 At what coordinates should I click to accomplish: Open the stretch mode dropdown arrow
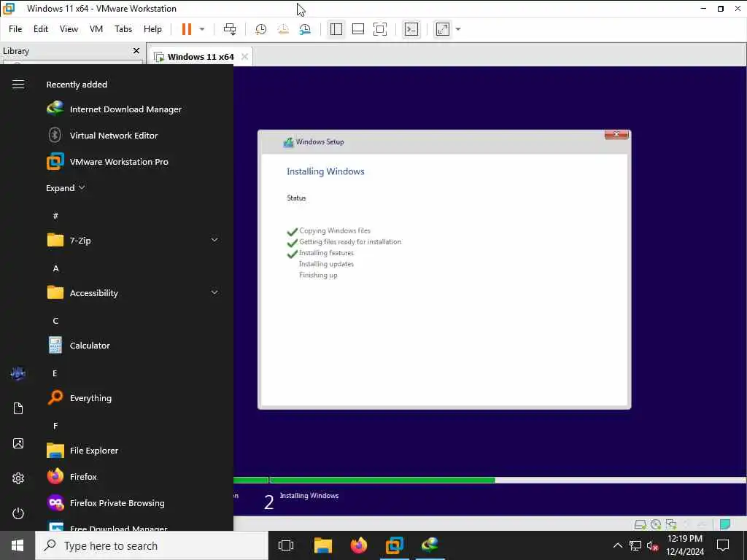458,29
